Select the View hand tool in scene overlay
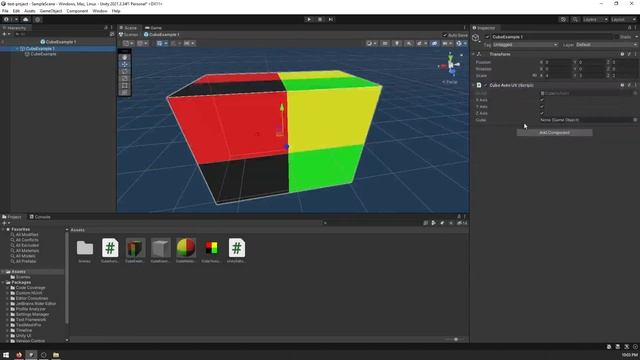This screenshot has height=360, width=640. pos(125,57)
